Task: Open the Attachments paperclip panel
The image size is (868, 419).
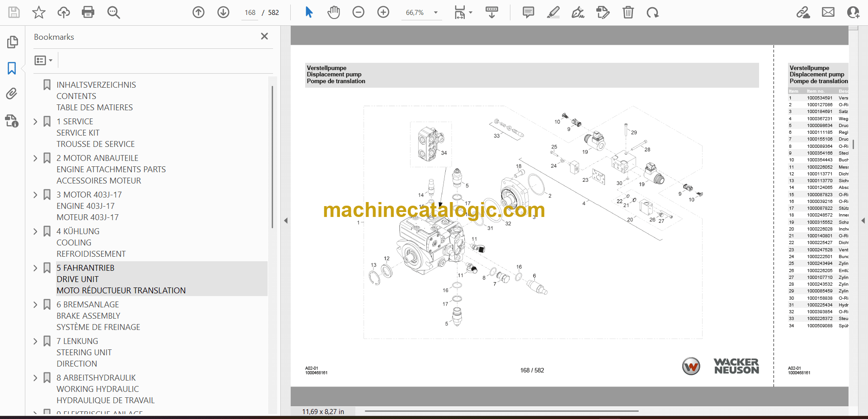Action: click(x=12, y=94)
